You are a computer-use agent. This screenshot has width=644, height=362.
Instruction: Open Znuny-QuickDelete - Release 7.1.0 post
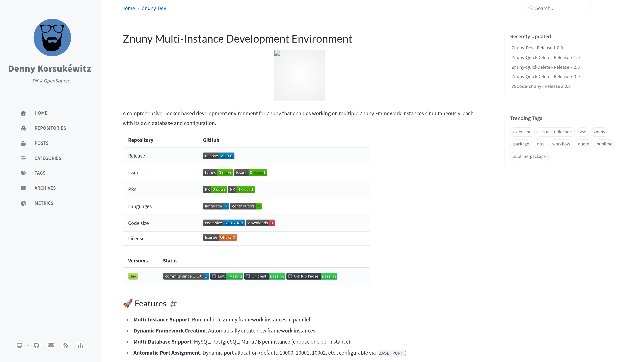546,57
